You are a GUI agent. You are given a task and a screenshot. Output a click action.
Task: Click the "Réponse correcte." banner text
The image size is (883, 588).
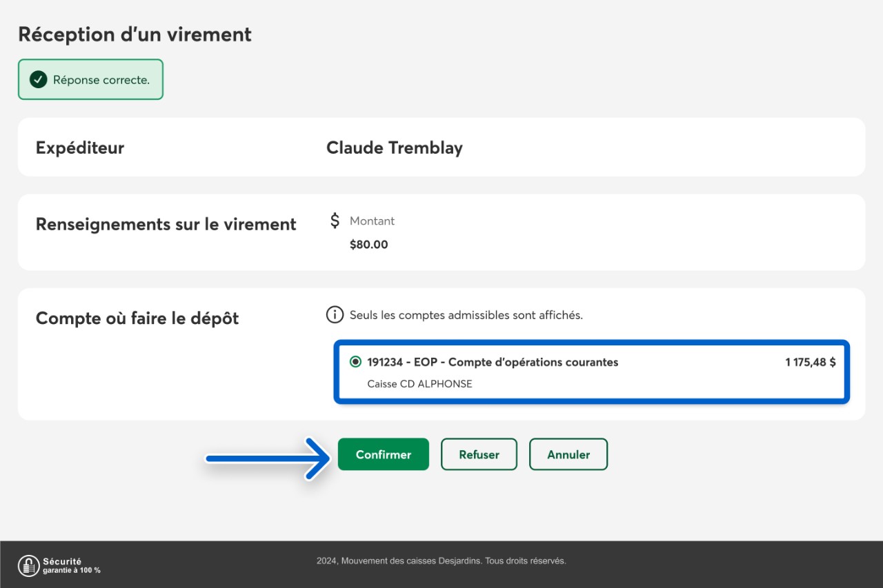pos(101,80)
